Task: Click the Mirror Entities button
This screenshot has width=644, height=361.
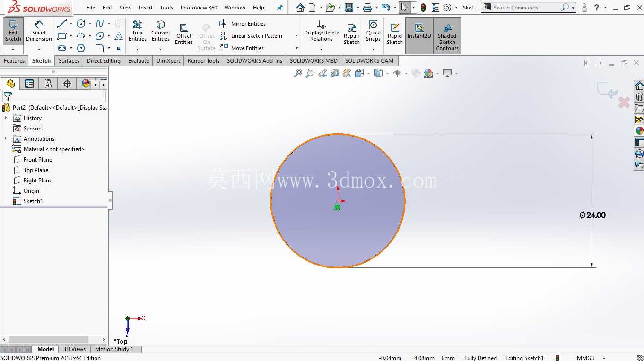Action: pos(243,24)
